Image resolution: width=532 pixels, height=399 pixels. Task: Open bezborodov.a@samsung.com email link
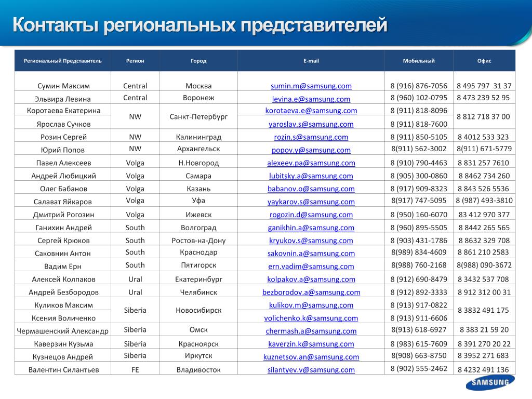pyautogui.click(x=311, y=292)
